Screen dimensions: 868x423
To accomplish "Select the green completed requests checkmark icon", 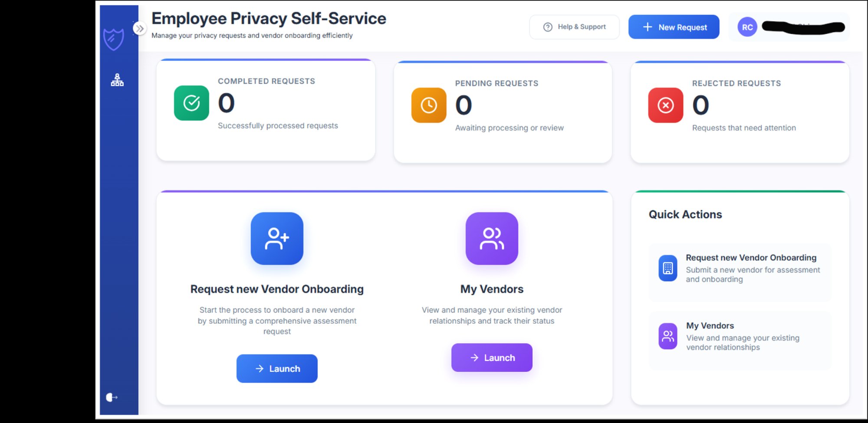I will [x=191, y=103].
